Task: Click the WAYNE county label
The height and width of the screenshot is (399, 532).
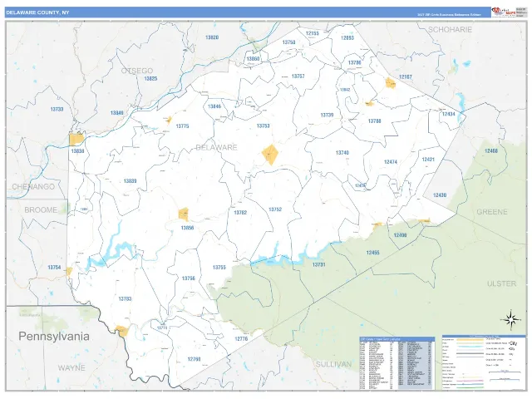Action: click(x=71, y=367)
